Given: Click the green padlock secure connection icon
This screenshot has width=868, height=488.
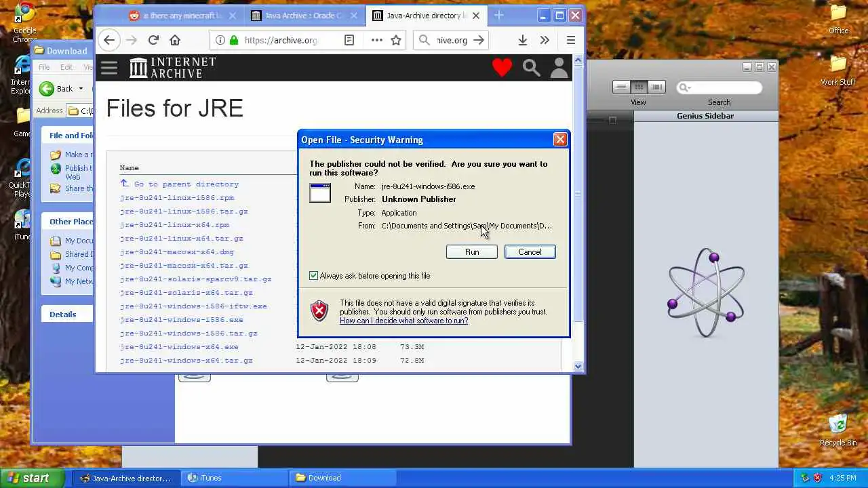Looking at the screenshot, I should pos(234,40).
